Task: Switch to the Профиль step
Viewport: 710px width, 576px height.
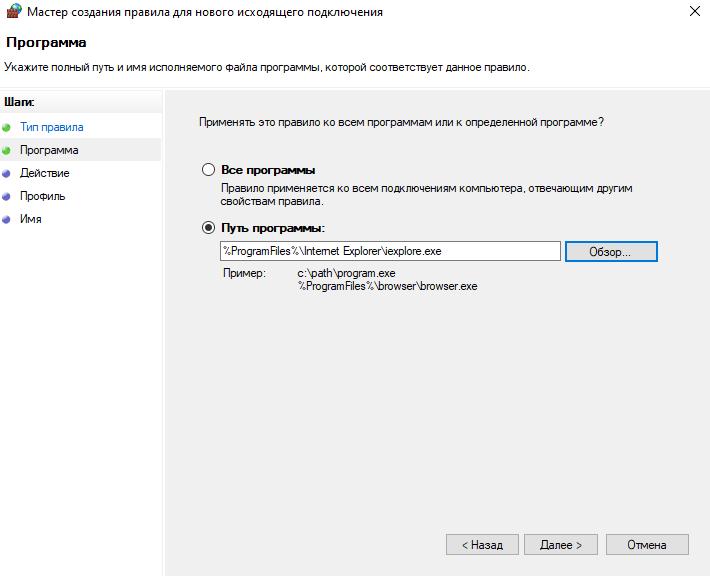Action: 42,196
